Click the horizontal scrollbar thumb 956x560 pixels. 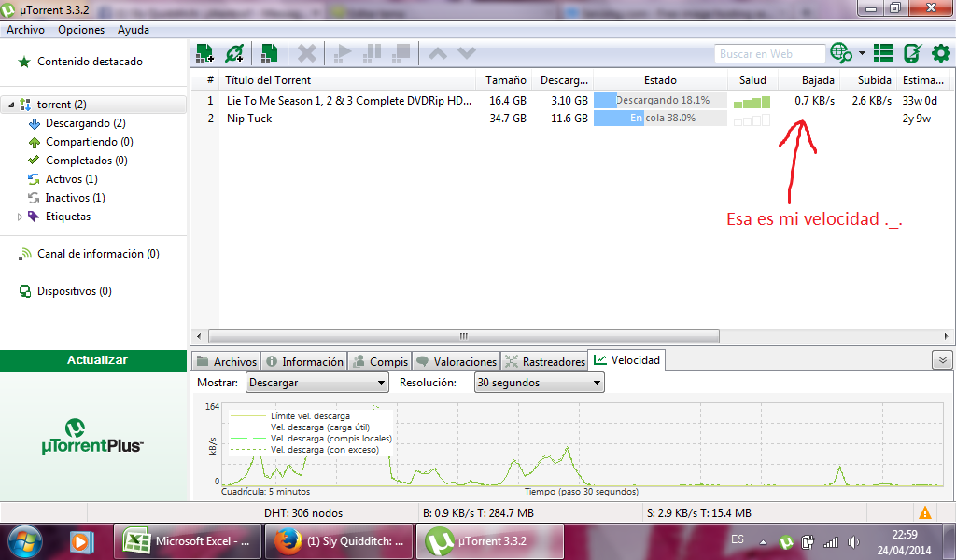pyautogui.click(x=463, y=336)
